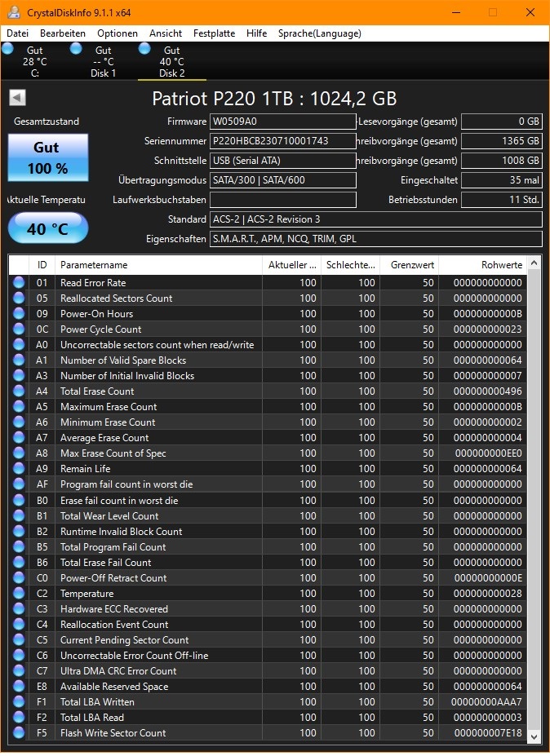The height and width of the screenshot is (756, 550).
Task: Click the Gut 100 % health status button
Action: click(48, 157)
